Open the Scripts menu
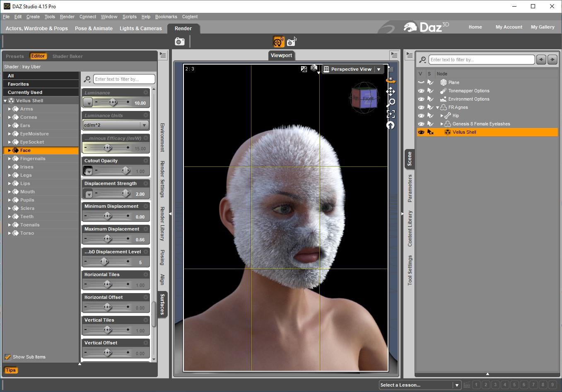Screen dimensions: 562x392 [129, 17]
